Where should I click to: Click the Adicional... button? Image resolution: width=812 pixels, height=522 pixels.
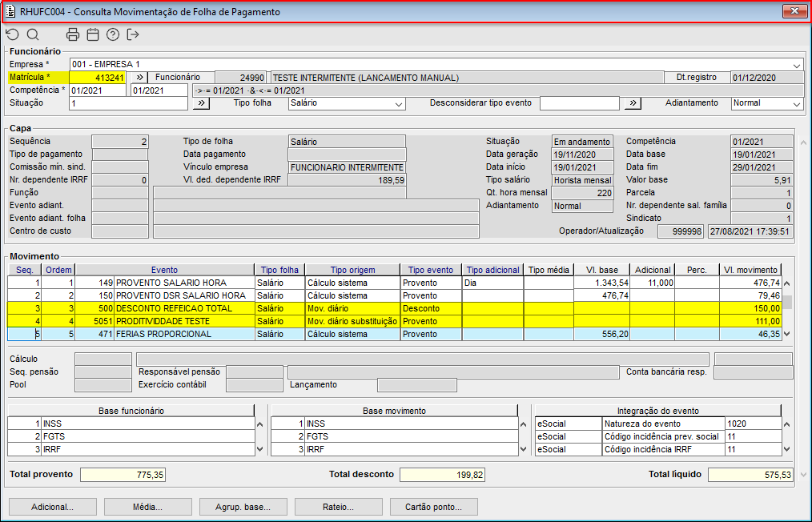(x=52, y=507)
